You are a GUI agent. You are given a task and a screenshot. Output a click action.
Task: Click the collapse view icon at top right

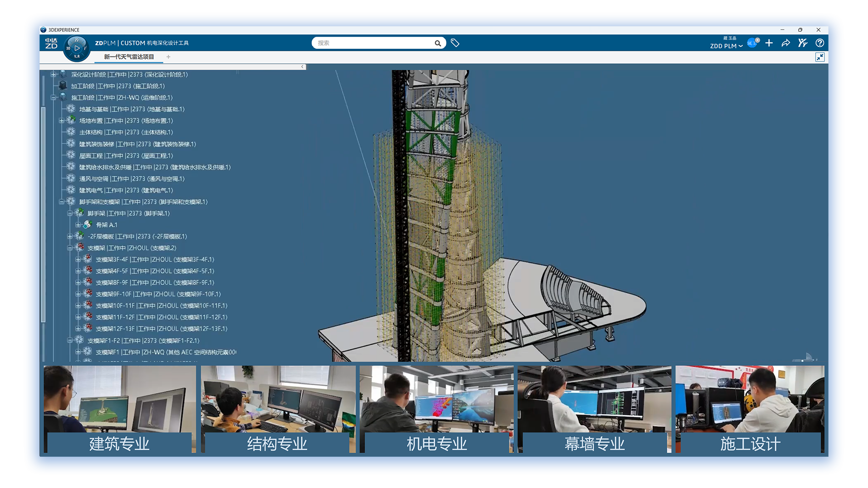[819, 57]
